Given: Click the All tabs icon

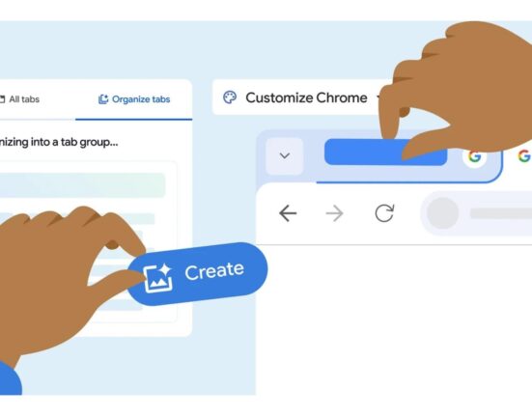Looking at the screenshot, I should click(x=2, y=99).
